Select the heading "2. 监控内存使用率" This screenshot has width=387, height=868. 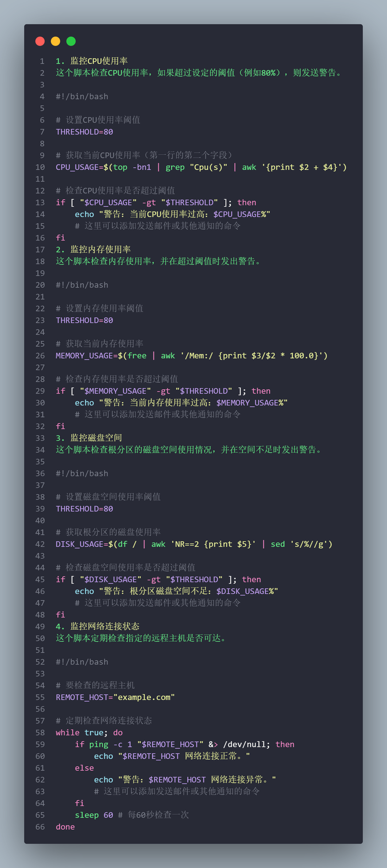[x=93, y=250]
